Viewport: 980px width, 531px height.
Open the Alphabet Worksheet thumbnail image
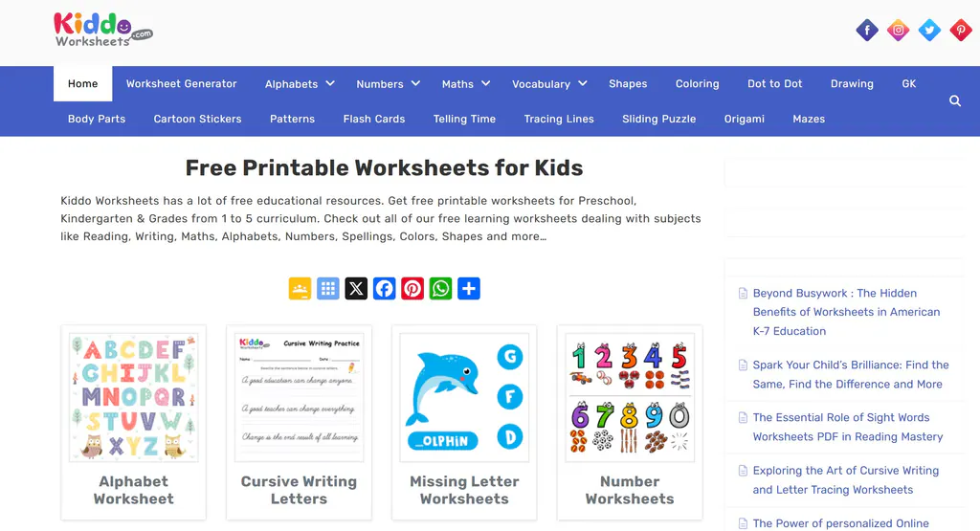(134, 397)
